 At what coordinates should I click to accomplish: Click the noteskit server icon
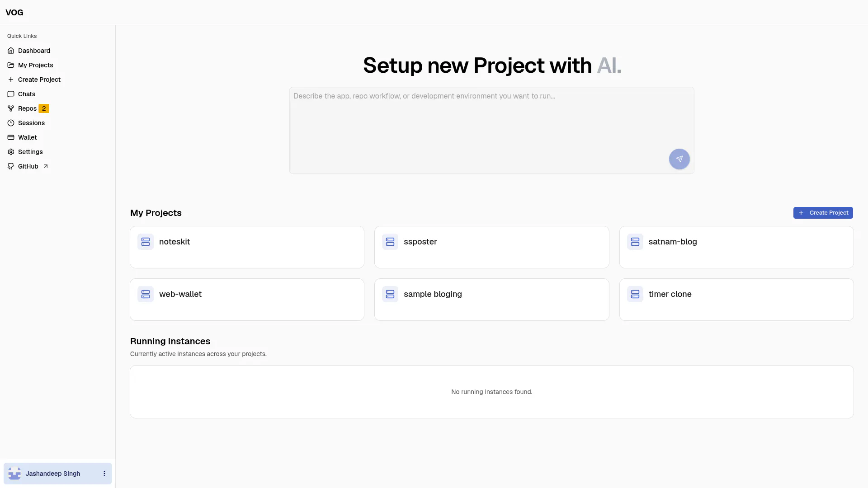(x=146, y=242)
